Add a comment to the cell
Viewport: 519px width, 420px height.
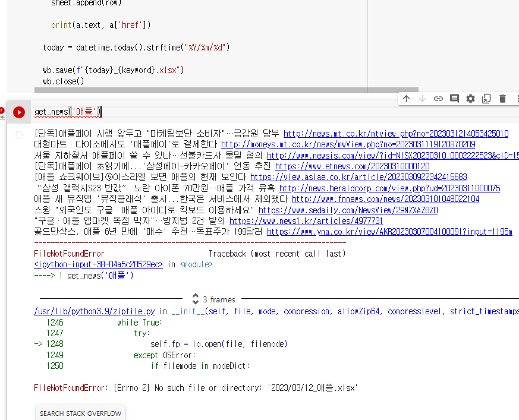(x=454, y=99)
